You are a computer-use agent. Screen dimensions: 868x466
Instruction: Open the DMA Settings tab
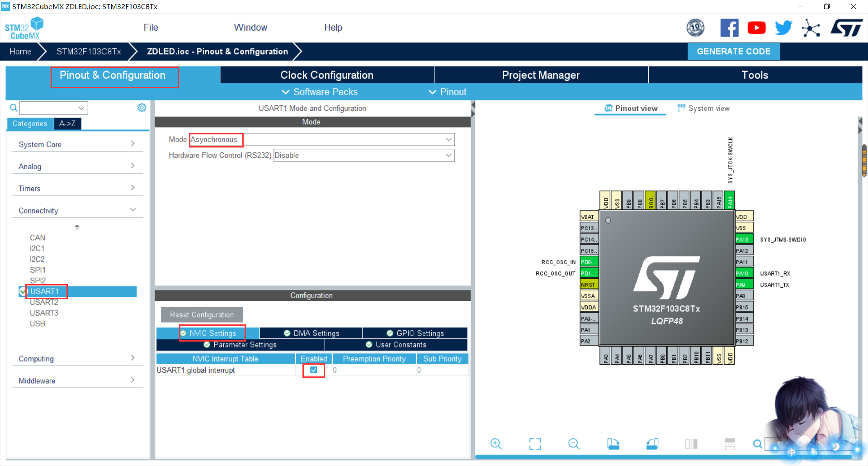311,333
